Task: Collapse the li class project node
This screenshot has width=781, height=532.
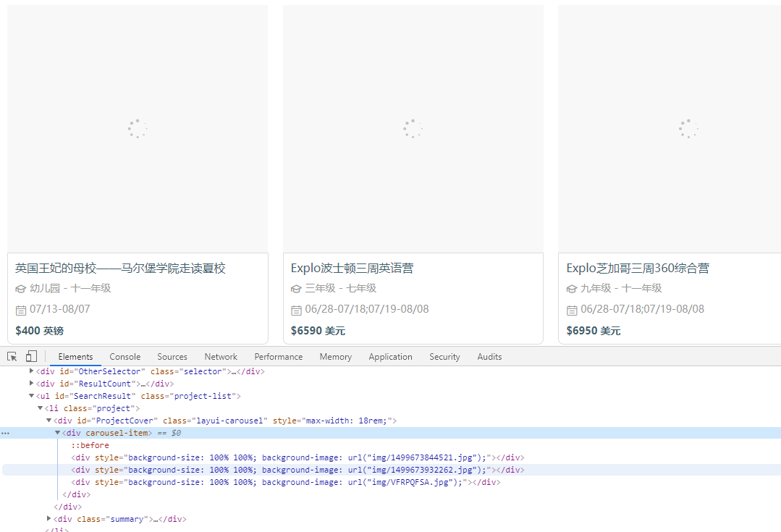Action: (x=41, y=408)
